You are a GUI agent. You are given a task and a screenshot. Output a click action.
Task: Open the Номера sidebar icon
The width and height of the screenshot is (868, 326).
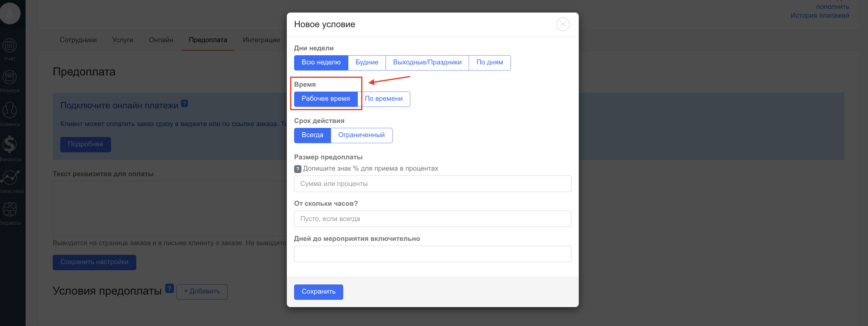coord(9,78)
